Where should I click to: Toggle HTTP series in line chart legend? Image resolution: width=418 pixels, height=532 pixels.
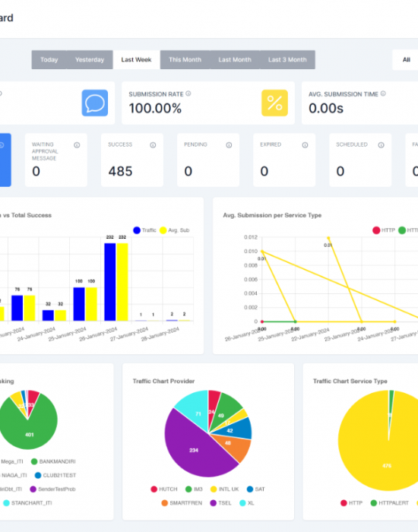(x=384, y=230)
